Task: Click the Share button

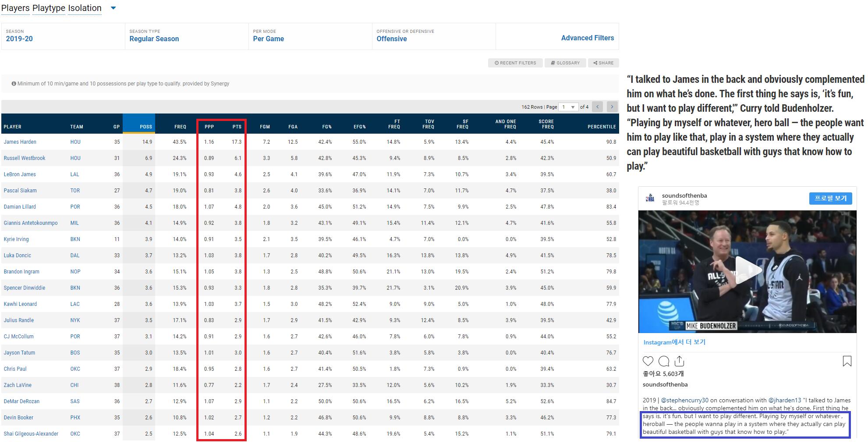Action: pos(603,63)
